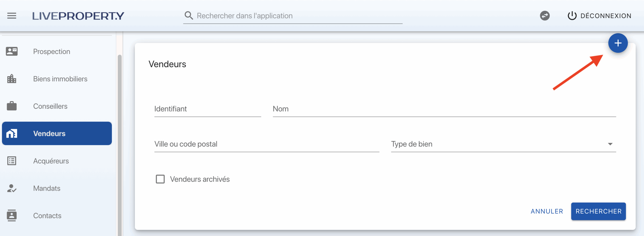Click the Acquéreurs list icon
The width and height of the screenshot is (644, 236).
click(12, 161)
